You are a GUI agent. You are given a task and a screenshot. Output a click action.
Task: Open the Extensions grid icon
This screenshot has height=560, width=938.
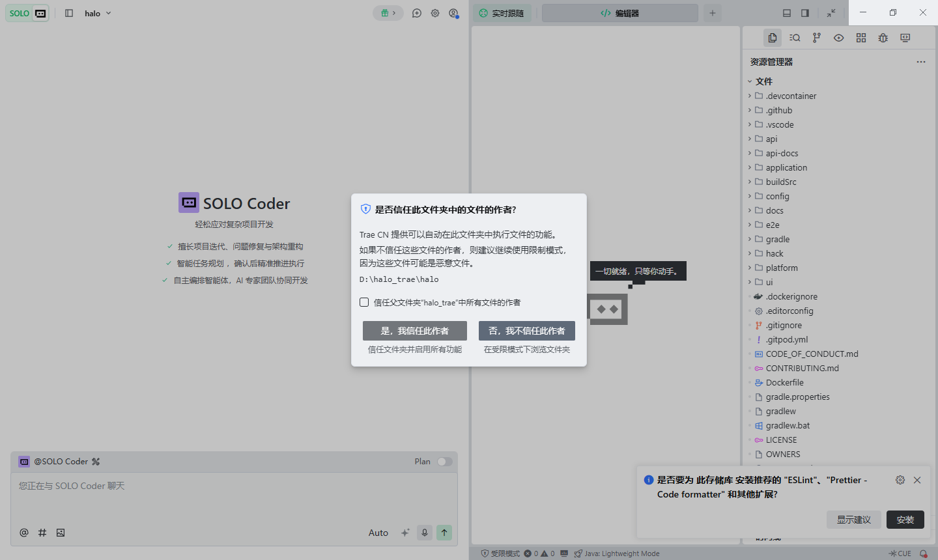point(861,38)
